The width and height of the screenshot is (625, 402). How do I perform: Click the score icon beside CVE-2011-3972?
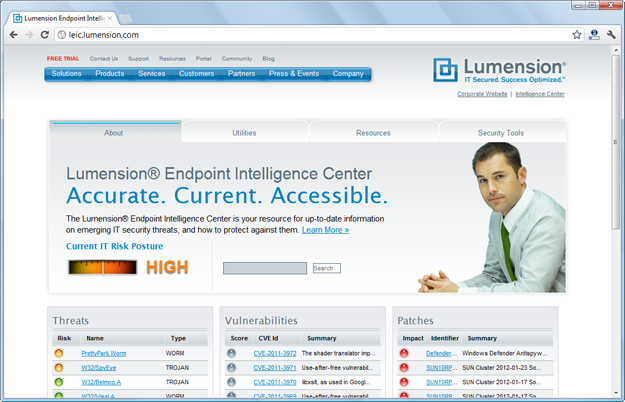232,353
